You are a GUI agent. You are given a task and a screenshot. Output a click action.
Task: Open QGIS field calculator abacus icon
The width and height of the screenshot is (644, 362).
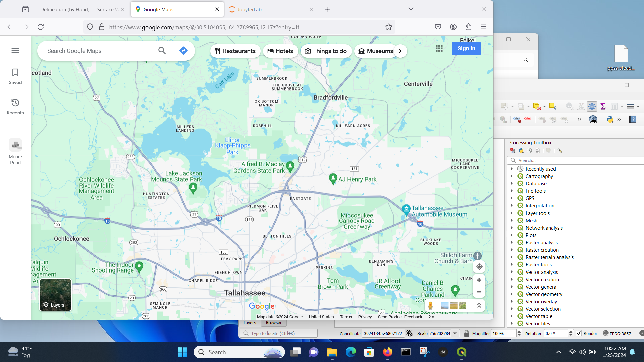coord(581,106)
